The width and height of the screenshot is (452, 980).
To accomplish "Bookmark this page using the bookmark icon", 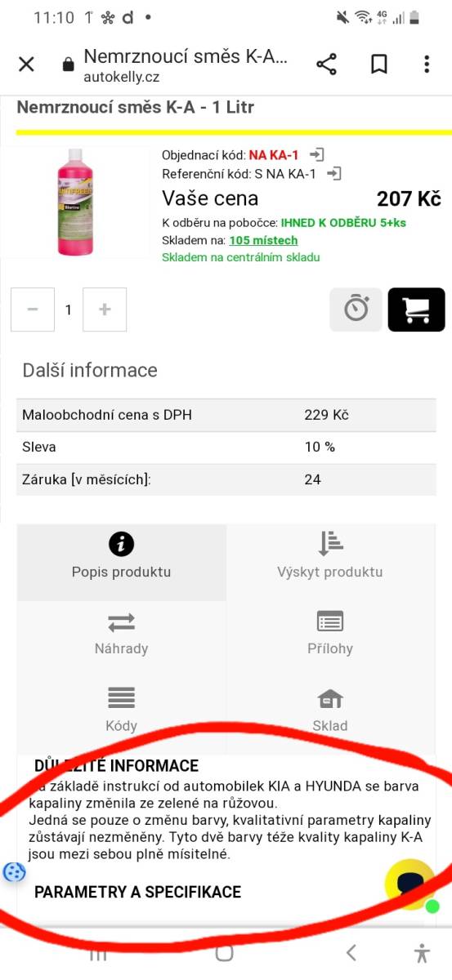I will pyautogui.click(x=379, y=65).
